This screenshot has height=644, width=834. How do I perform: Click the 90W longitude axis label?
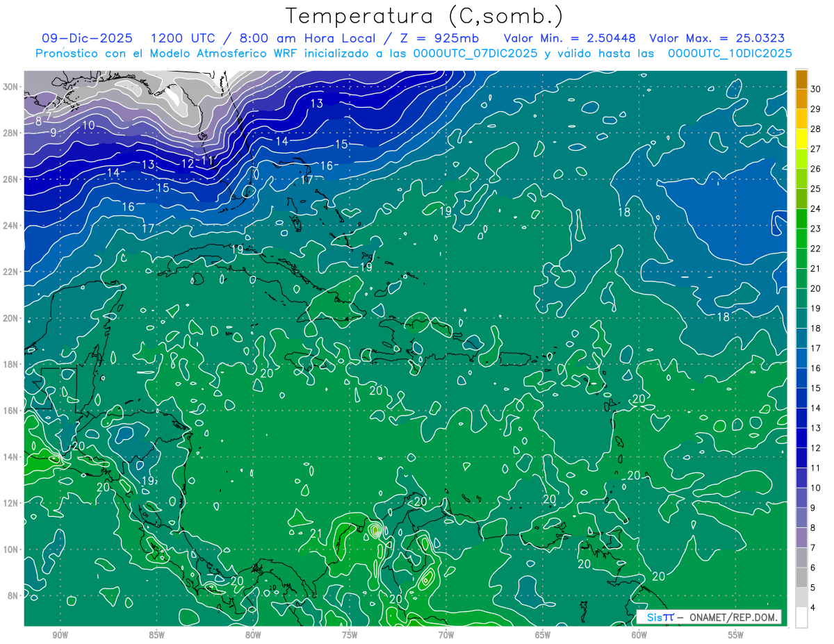tap(60, 635)
